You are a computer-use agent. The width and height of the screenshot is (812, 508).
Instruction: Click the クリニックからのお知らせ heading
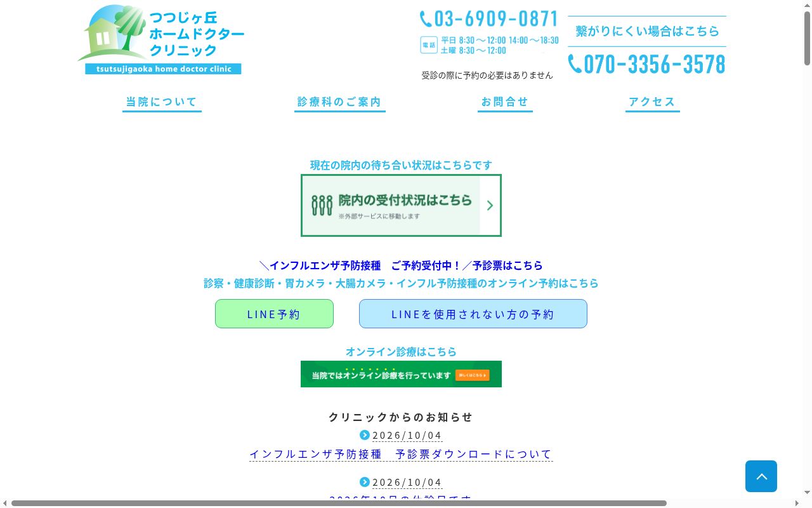click(x=401, y=417)
